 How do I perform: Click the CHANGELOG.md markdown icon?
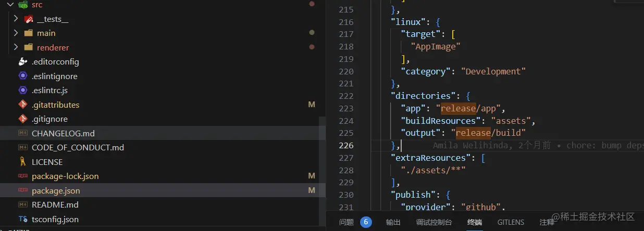tap(22, 133)
